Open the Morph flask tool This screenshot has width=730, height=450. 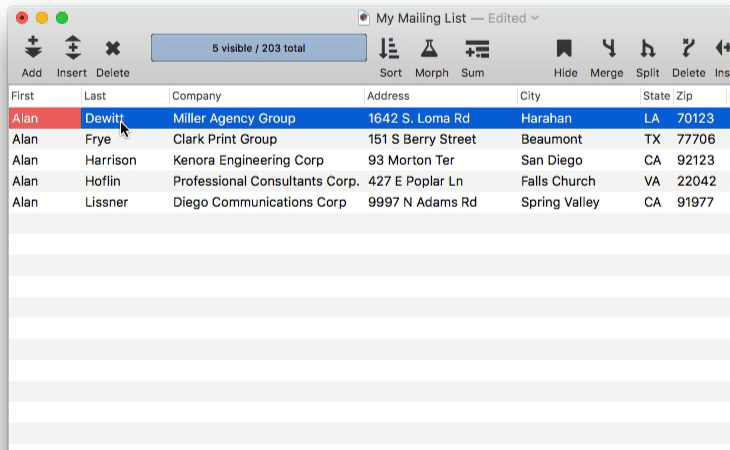(429, 48)
